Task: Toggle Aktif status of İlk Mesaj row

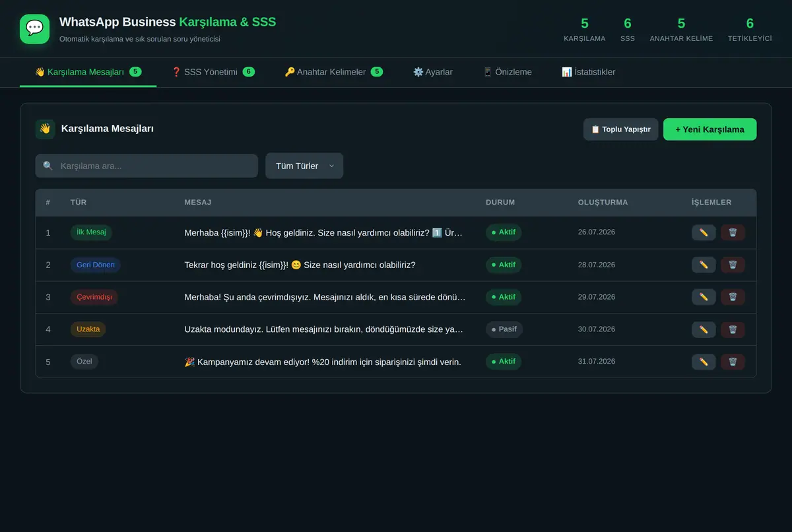Action: click(504, 232)
